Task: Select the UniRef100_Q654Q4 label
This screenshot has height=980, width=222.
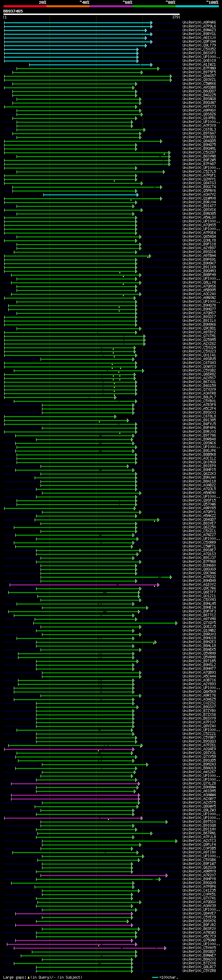Action: pos(199,237)
